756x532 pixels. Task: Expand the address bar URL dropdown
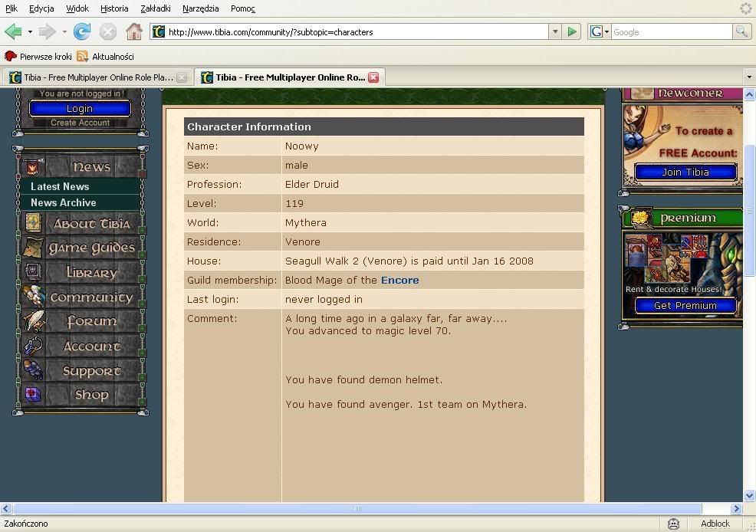tap(555, 31)
